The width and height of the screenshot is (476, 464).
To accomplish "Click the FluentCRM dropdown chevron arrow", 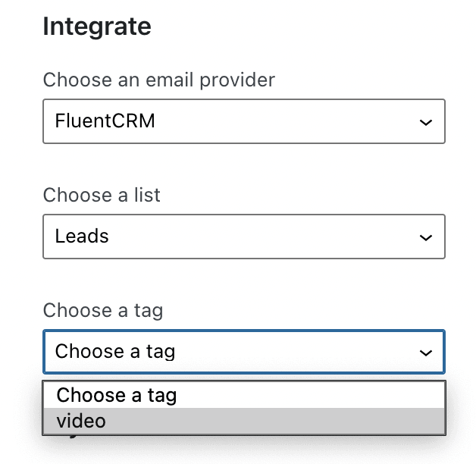I will 426,122.
